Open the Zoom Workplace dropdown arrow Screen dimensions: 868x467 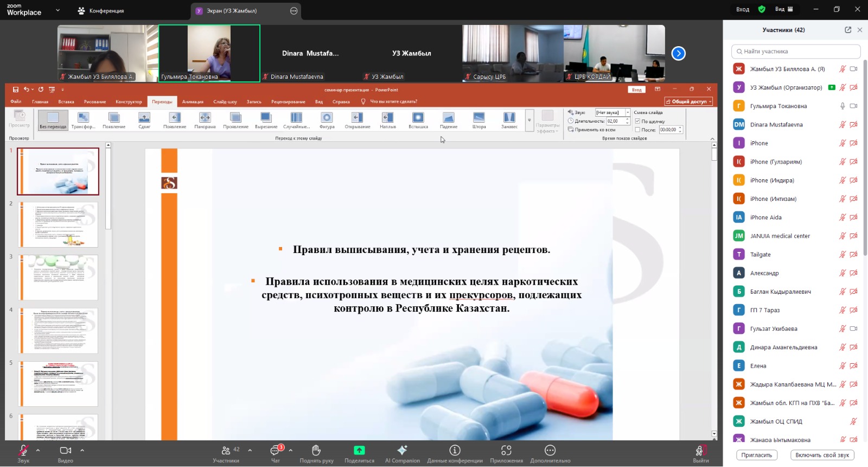click(x=58, y=10)
